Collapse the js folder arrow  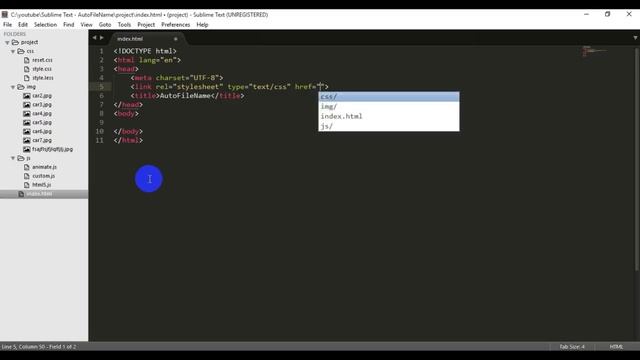point(13,158)
